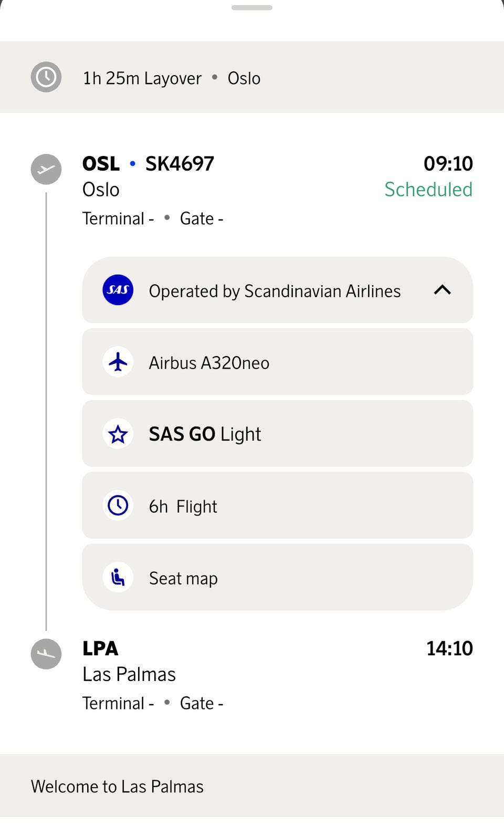This screenshot has height=837, width=504.
Task: Tap the Scheduled status text
Action: pos(428,190)
